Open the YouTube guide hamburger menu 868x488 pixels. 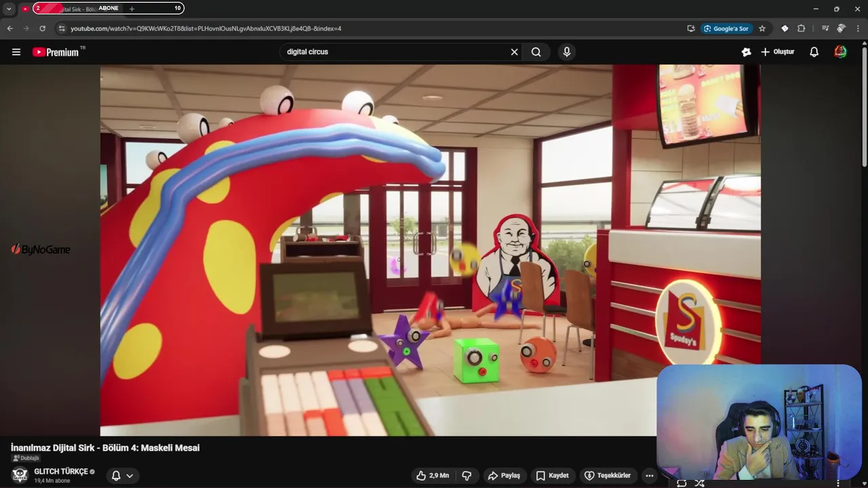[16, 52]
